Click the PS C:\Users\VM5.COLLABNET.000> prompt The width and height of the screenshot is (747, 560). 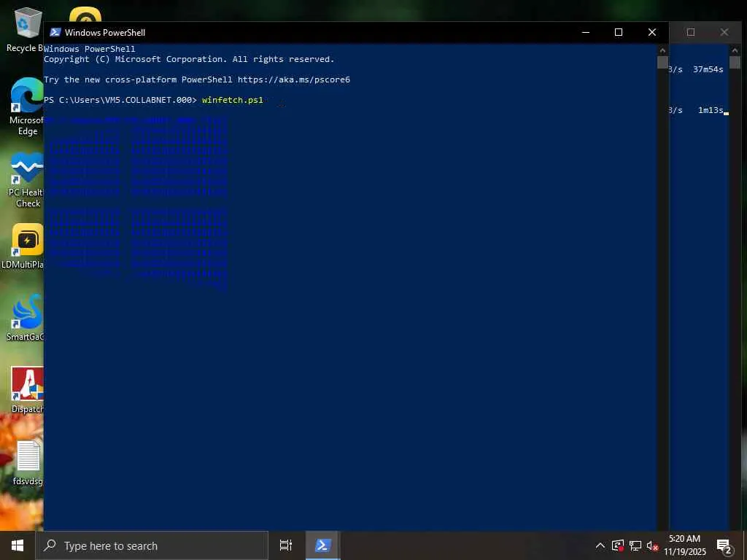pos(120,100)
